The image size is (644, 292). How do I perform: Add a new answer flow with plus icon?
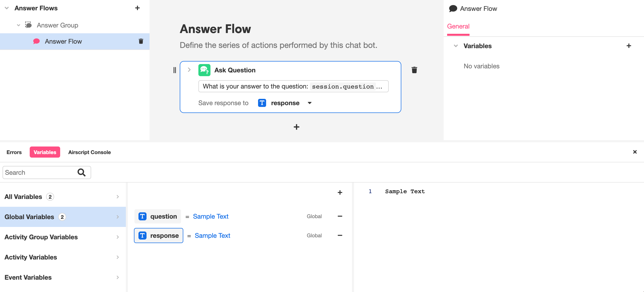(137, 8)
